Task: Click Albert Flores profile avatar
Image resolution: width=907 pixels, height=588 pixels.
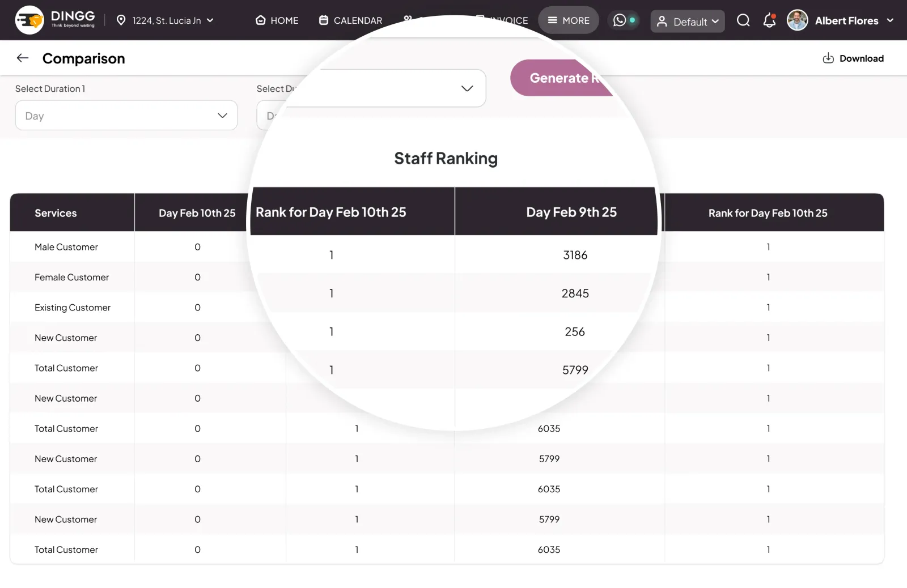Action: pos(797,20)
